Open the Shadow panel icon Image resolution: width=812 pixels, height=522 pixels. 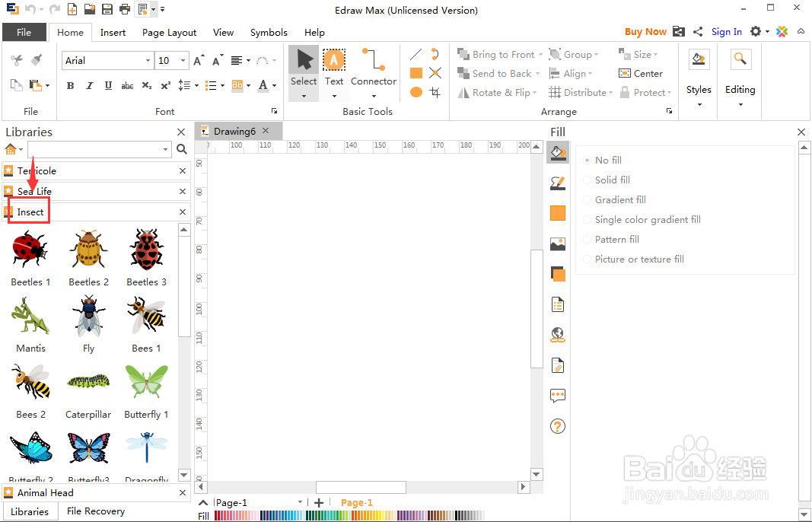point(558,273)
